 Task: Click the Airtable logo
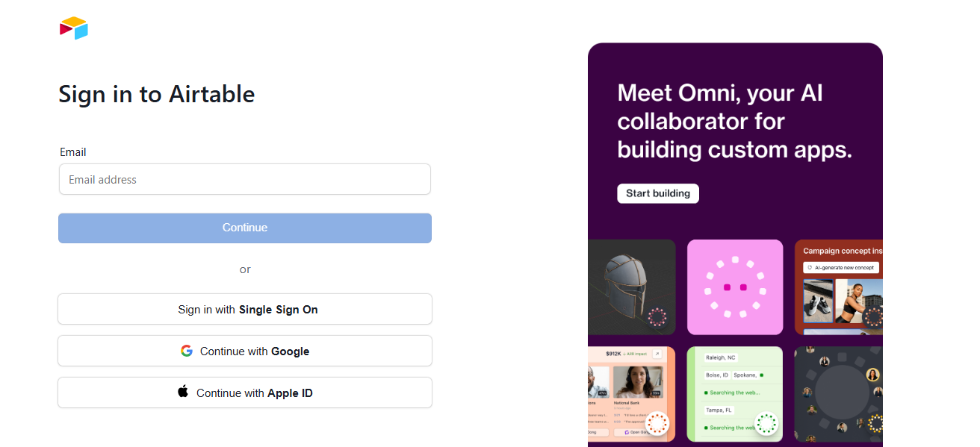[74, 28]
